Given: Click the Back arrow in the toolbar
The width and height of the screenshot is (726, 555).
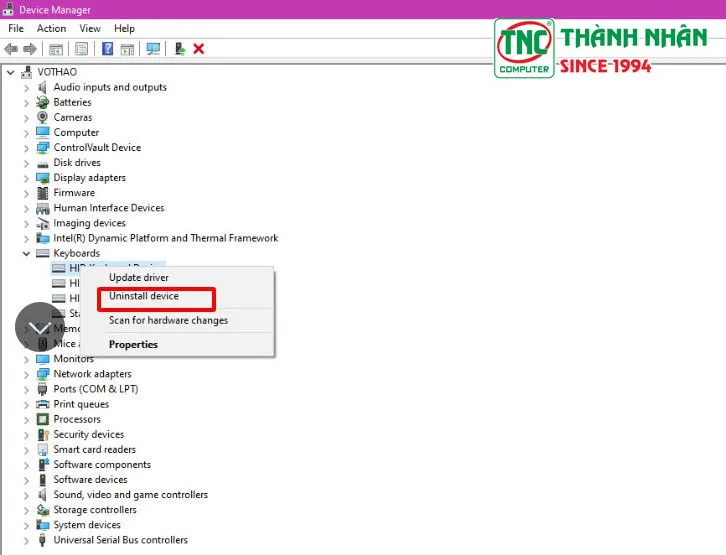Looking at the screenshot, I should pos(11,48).
